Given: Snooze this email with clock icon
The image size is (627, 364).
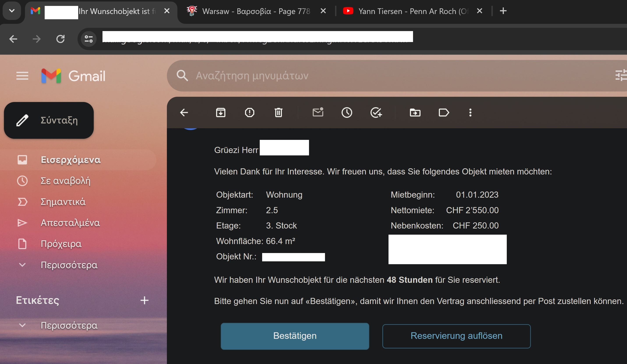Looking at the screenshot, I should [347, 113].
